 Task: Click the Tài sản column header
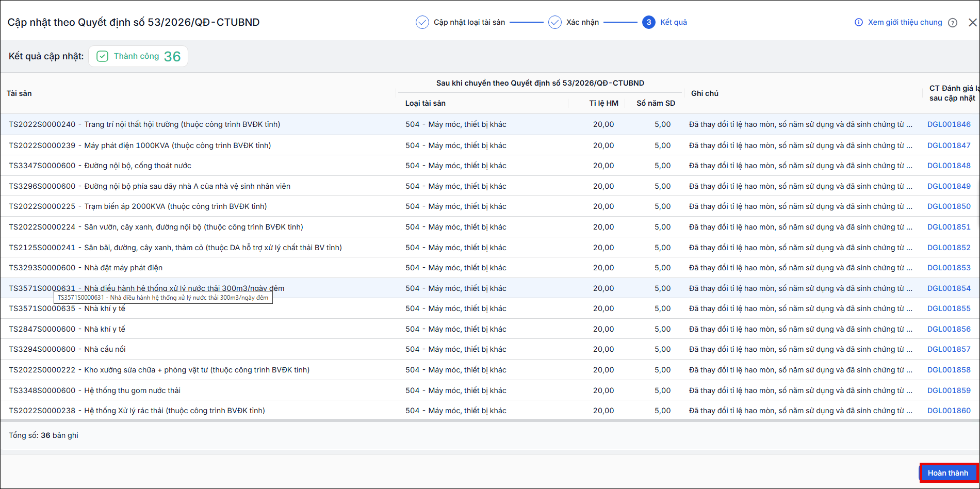coord(19,93)
